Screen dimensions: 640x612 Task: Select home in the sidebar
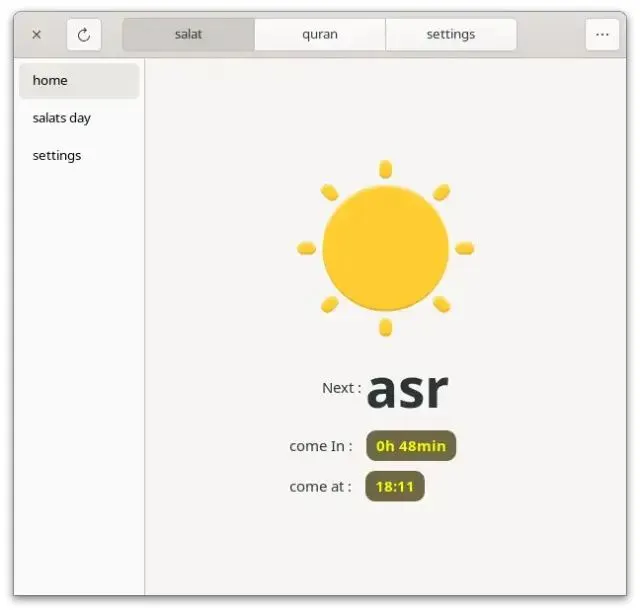79,81
